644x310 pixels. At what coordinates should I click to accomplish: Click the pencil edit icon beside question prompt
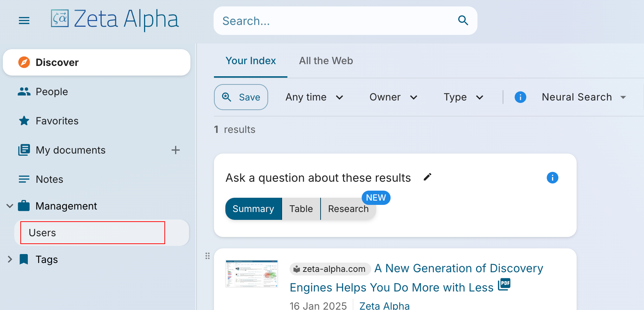[x=427, y=177]
